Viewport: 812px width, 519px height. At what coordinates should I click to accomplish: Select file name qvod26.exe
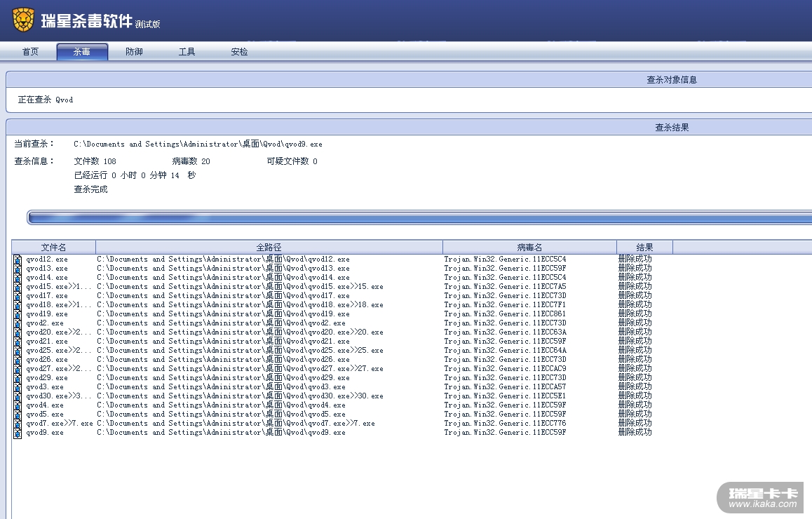pyautogui.click(x=46, y=360)
